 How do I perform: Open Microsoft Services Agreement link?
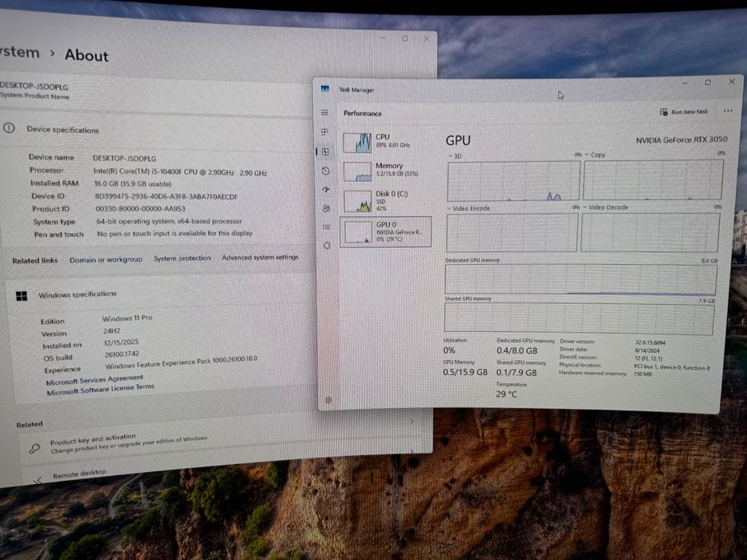tap(94, 379)
